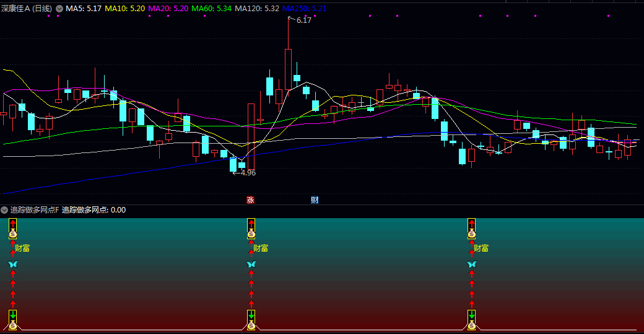The image size is (644, 334).
Task: Click the MA10: 5.20 indicator label
Action: click(125, 8)
